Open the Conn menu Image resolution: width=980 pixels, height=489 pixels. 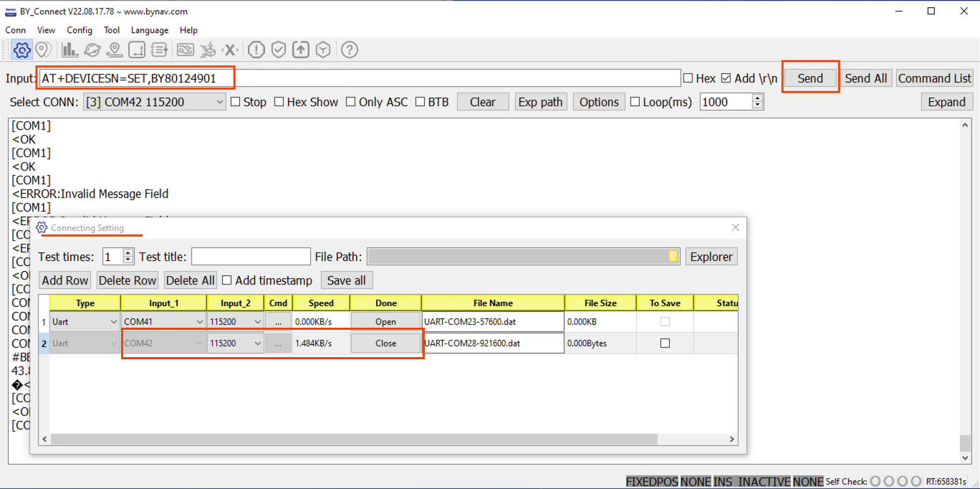coord(16,30)
